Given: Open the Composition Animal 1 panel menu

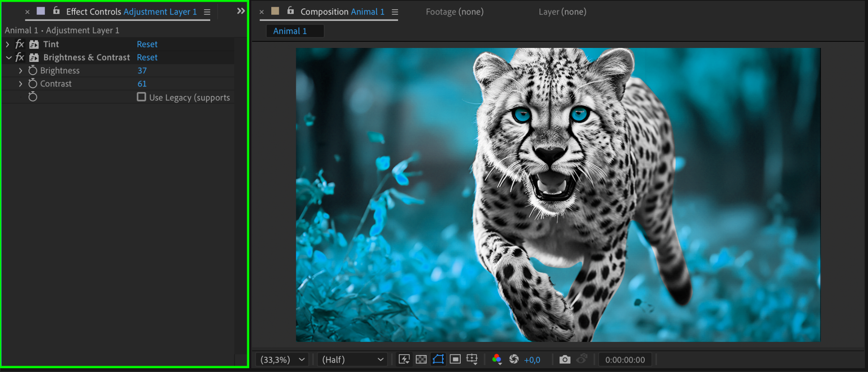Looking at the screenshot, I should pyautogui.click(x=395, y=12).
